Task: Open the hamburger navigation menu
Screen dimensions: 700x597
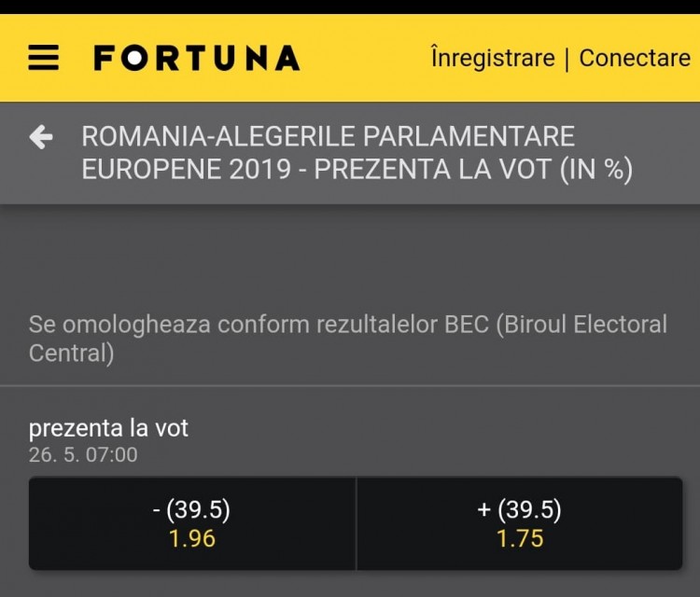Action: (43, 59)
